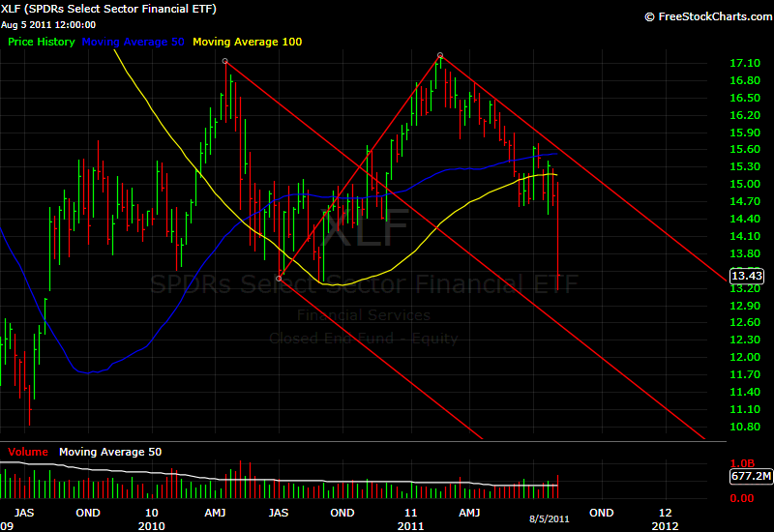This screenshot has height=532, width=774.
Task: Click the 11.10 price axis label
Action: point(745,409)
